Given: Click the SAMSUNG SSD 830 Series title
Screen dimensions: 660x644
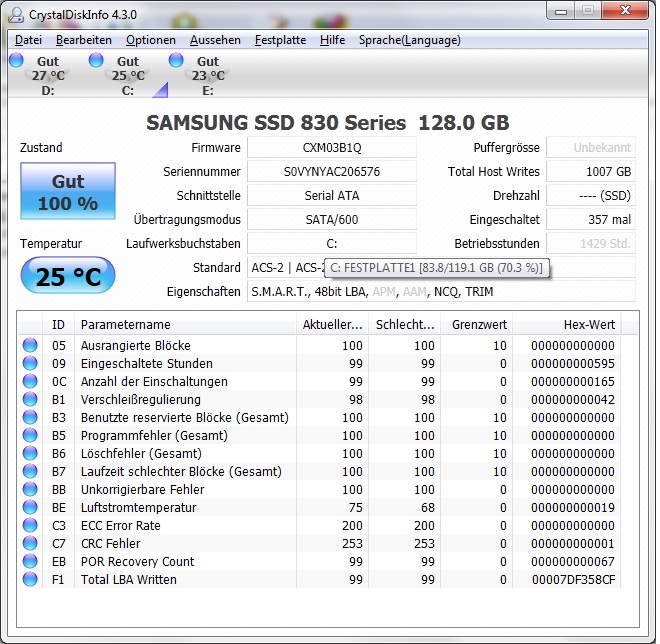Looking at the screenshot, I should 328,123.
